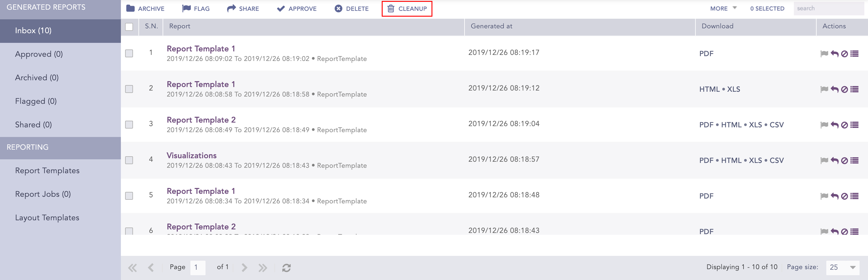868x280 pixels.
Task: Open the Cleanup tool in the toolbar
Action: coord(407,9)
